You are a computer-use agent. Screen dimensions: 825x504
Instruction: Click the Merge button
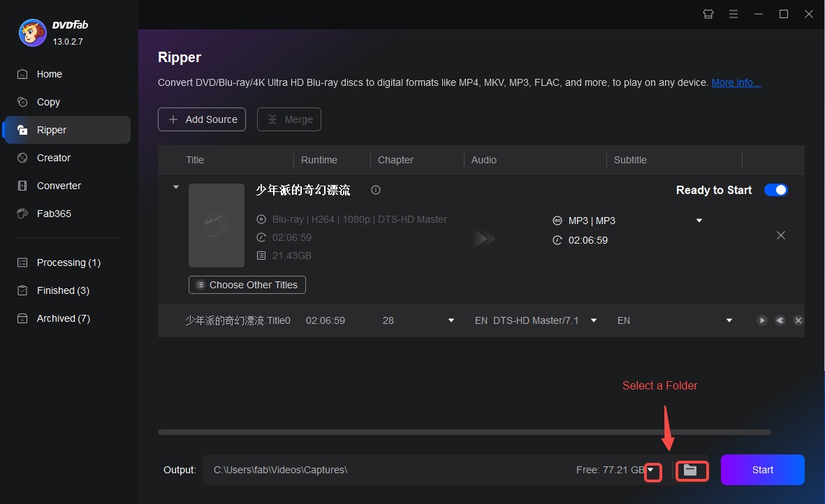click(289, 119)
